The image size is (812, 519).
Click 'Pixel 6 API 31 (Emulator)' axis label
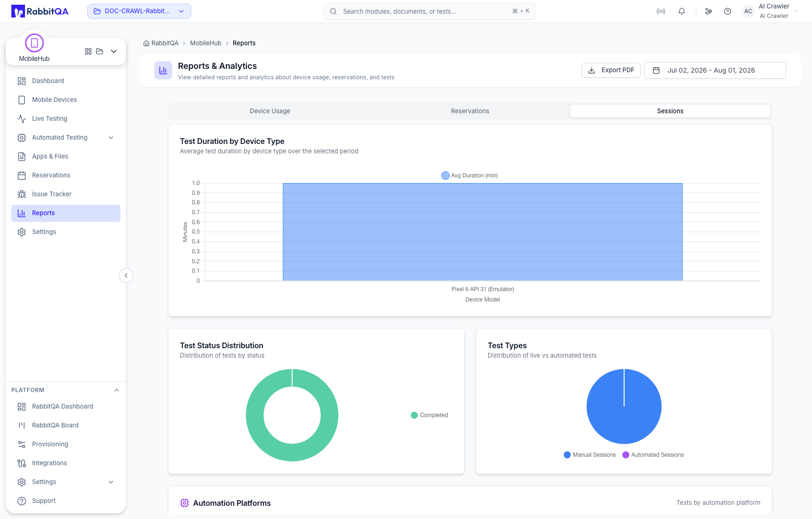pyautogui.click(x=482, y=289)
